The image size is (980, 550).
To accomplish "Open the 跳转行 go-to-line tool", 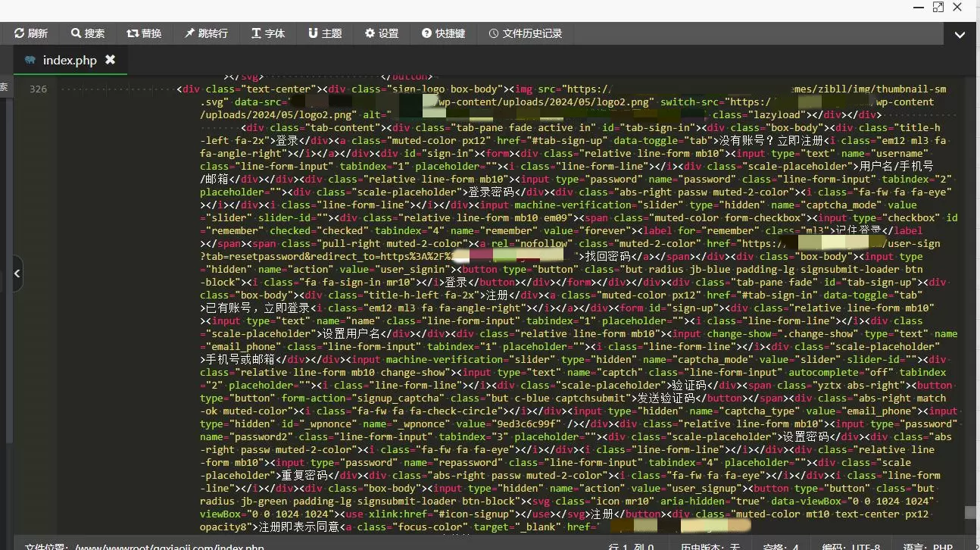I will (206, 33).
